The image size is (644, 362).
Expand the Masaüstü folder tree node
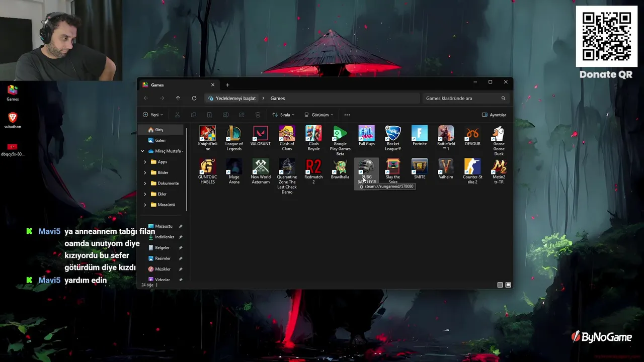tap(145, 205)
